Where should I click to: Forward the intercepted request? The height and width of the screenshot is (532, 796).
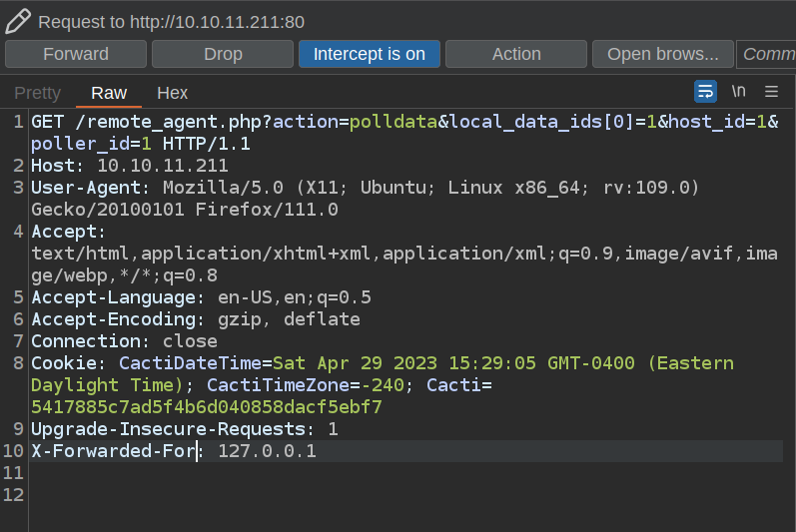(76, 54)
